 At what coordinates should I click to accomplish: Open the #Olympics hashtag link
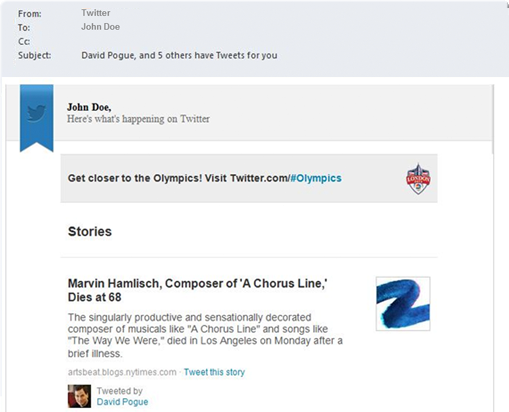(316, 178)
